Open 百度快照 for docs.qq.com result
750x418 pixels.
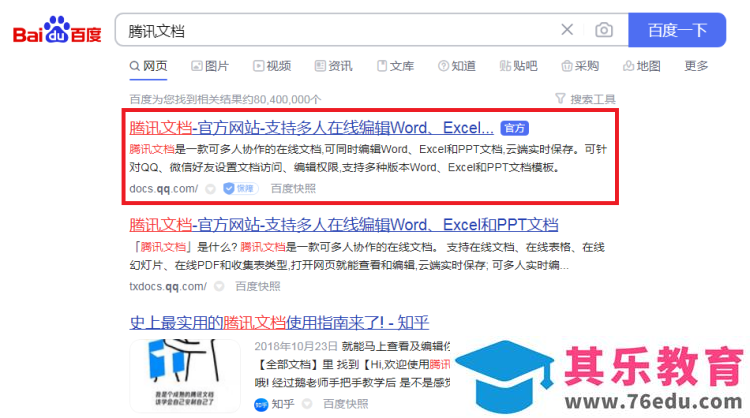pyautogui.click(x=293, y=188)
